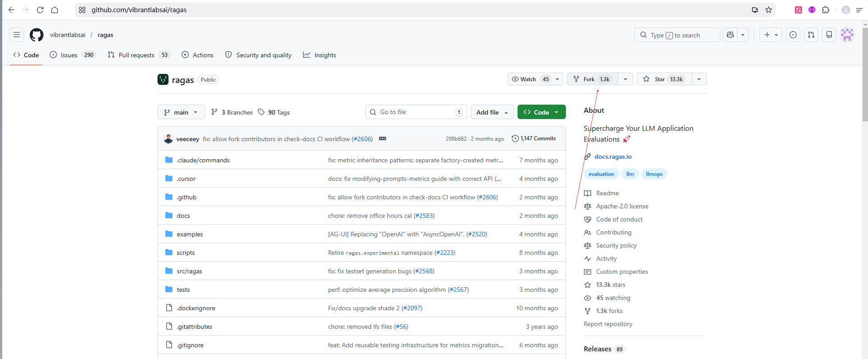The height and width of the screenshot is (359, 868).
Task: Go to GitHub homepage via Octocat logo
Action: 37,35
